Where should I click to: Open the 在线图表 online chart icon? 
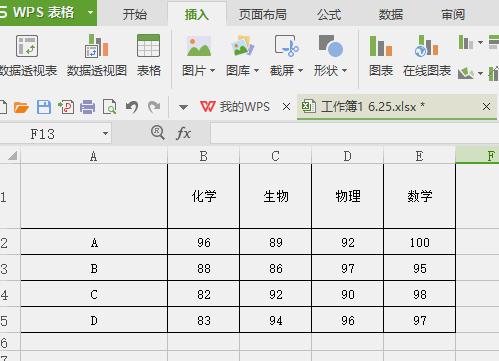coord(426,46)
